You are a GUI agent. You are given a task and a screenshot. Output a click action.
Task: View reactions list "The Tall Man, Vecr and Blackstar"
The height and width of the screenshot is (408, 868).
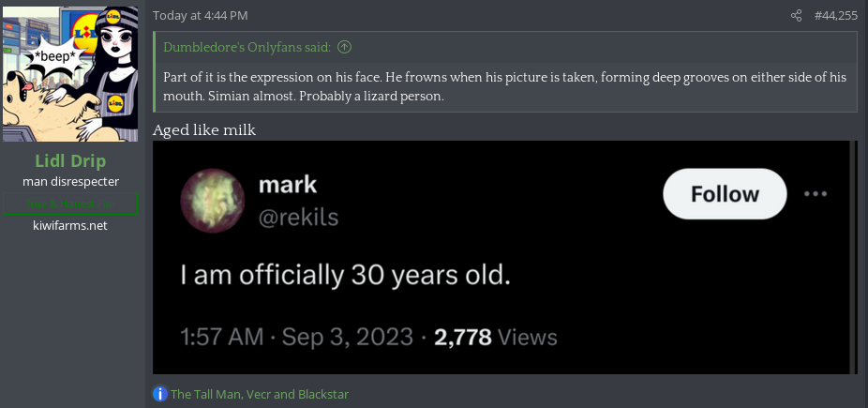pyautogui.click(x=260, y=394)
